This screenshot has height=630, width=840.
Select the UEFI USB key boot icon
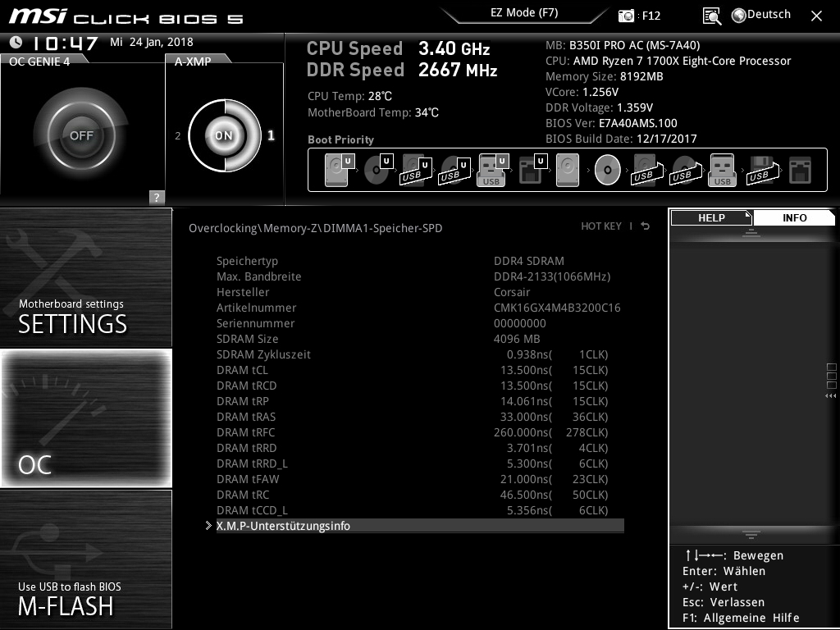(x=492, y=170)
